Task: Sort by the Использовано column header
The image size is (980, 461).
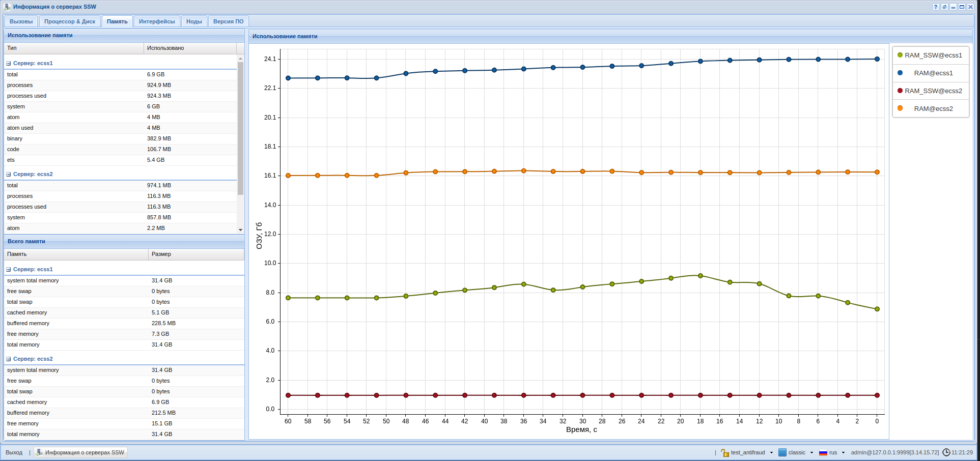Action: point(190,48)
